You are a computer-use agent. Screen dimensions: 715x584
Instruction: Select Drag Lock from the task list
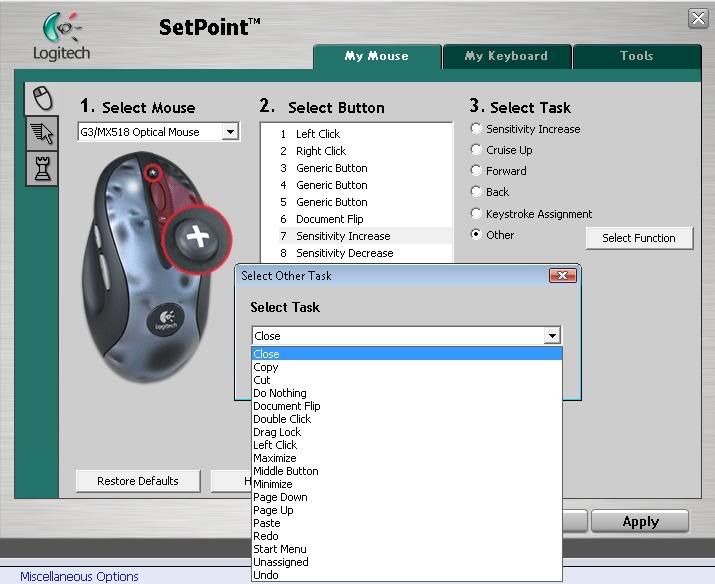(x=407, y=432)
